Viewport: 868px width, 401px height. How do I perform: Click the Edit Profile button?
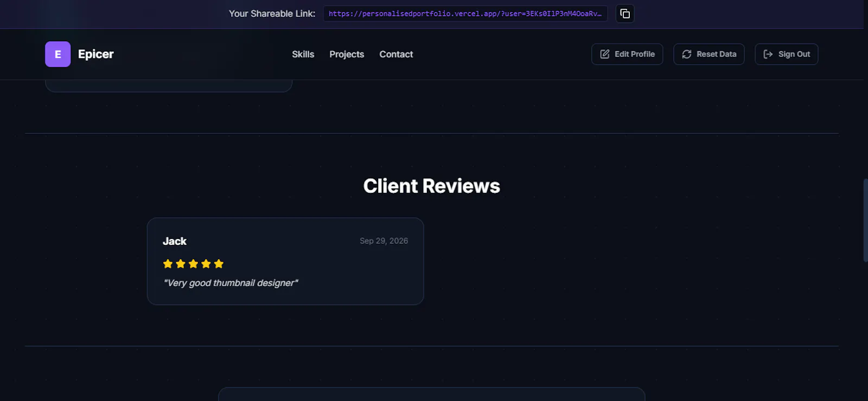click(x=627, y=54)
